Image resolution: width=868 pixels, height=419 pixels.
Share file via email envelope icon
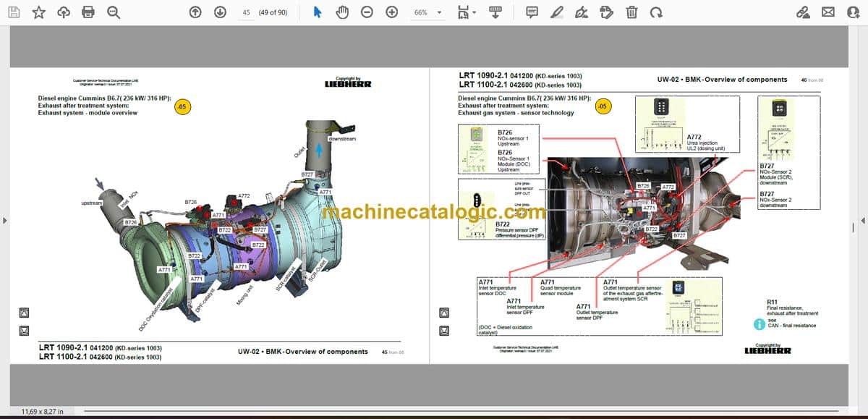tap(829, 12)
